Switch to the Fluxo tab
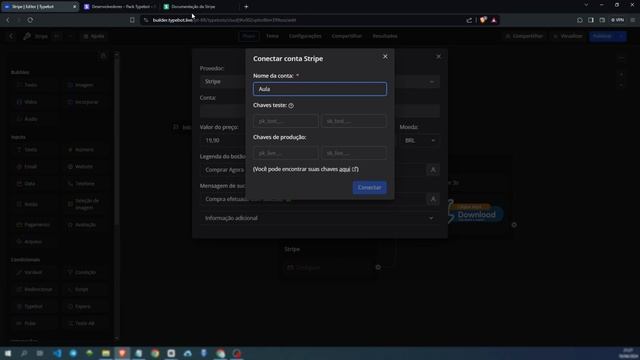640x360 pixels. tap(249, 36)
